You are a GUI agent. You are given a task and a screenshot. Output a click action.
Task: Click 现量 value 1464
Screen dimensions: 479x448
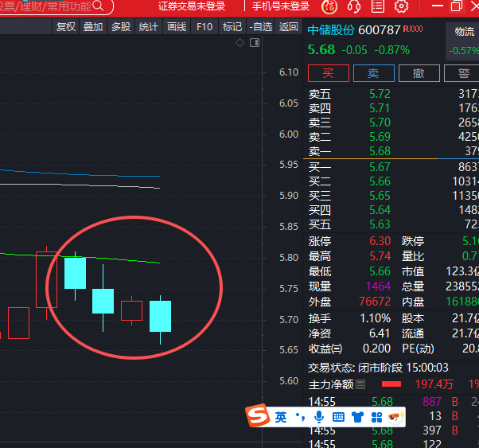[x=378, y=286]
